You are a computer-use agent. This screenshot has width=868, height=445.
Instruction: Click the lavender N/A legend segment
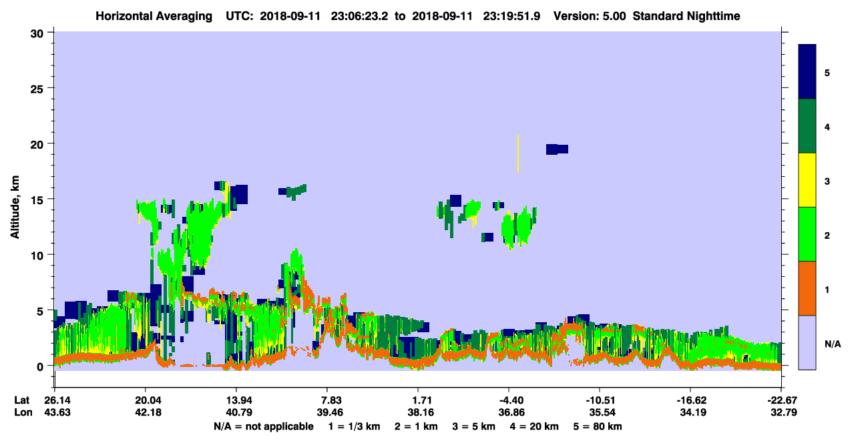(807, 342)
